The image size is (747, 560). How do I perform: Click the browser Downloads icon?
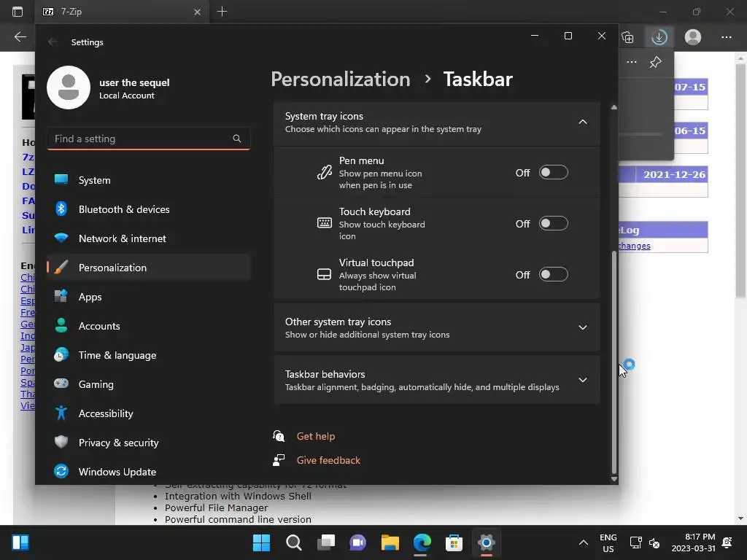(x=659, y=37)
